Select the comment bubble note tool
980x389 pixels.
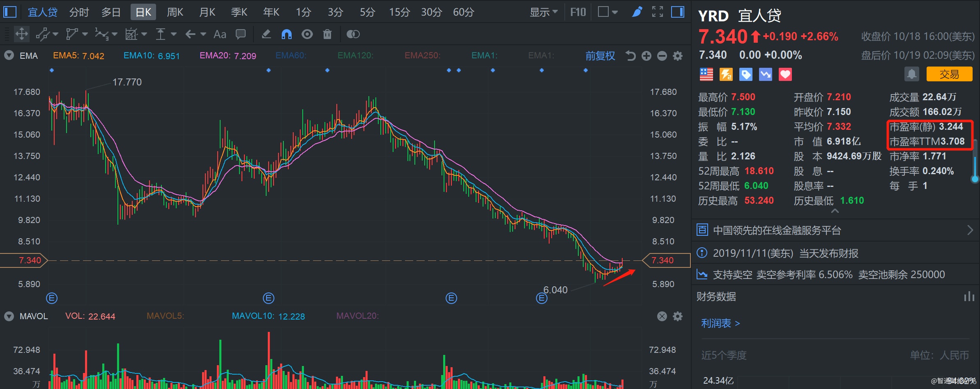(x=241, y=34)
